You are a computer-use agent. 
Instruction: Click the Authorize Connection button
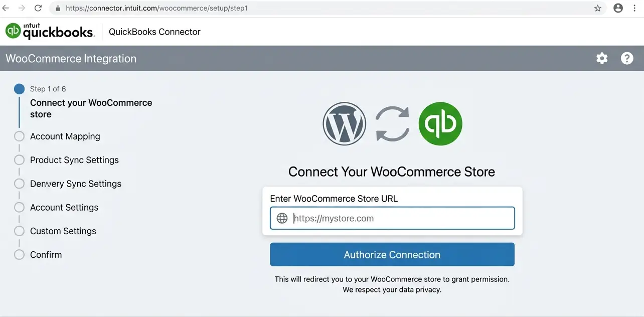392,254
